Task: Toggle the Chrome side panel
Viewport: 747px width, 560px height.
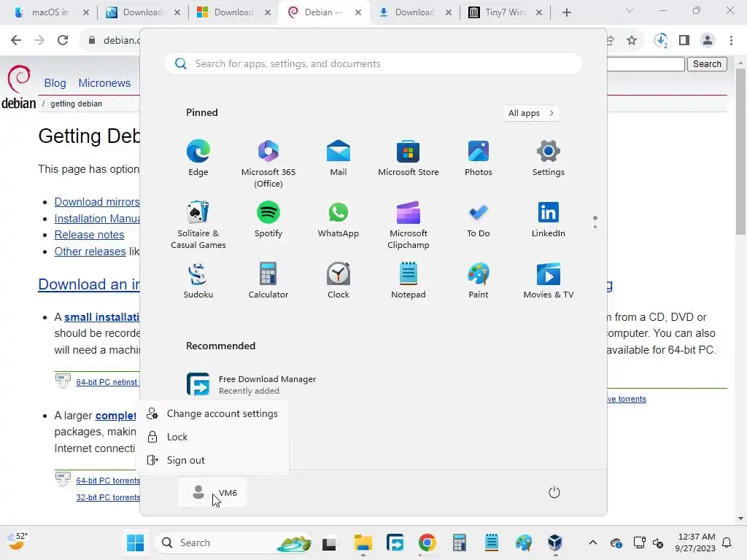Action: (x=684, y=41)
